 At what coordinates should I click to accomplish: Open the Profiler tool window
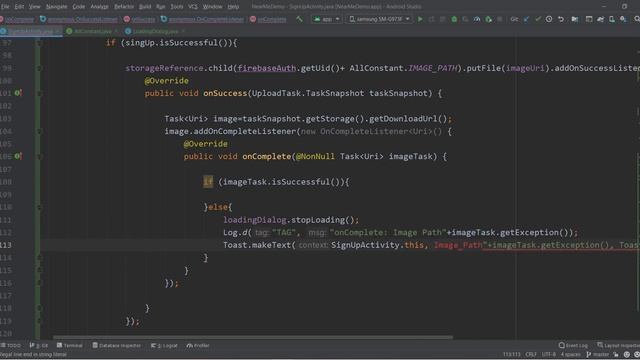coord(198,345)
